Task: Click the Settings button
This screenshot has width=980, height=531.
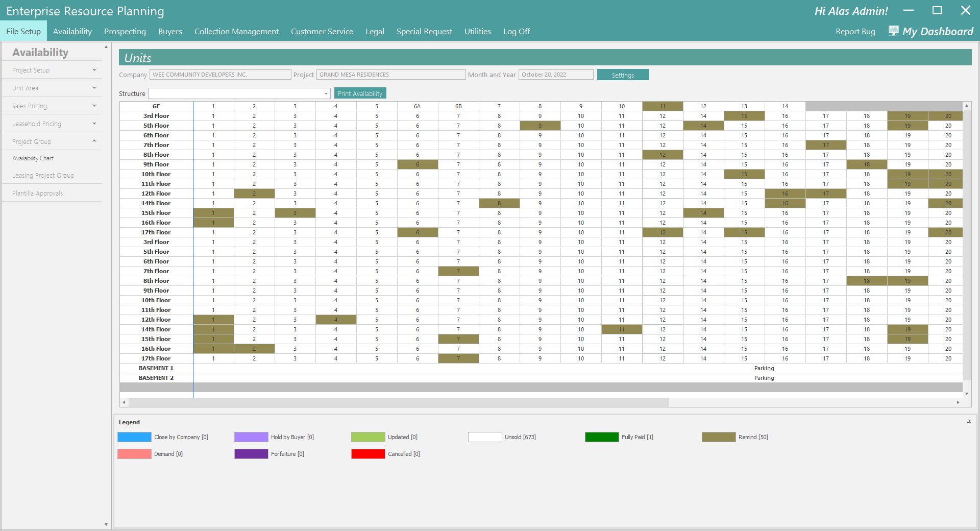Action: [x=623, y=75]
